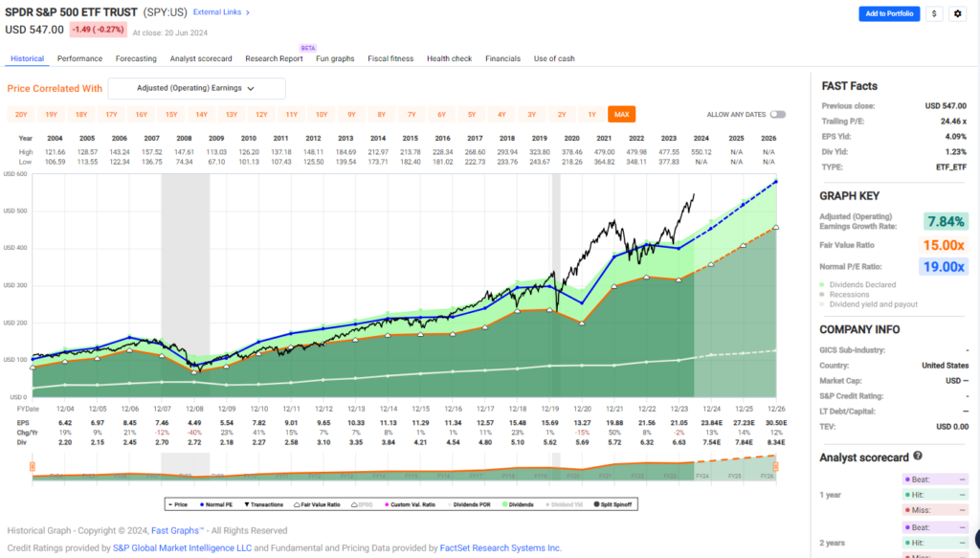Click the Analyst scorecard help question icon
The height and width of the screenshot is (558, 980).
click(917, 457)
